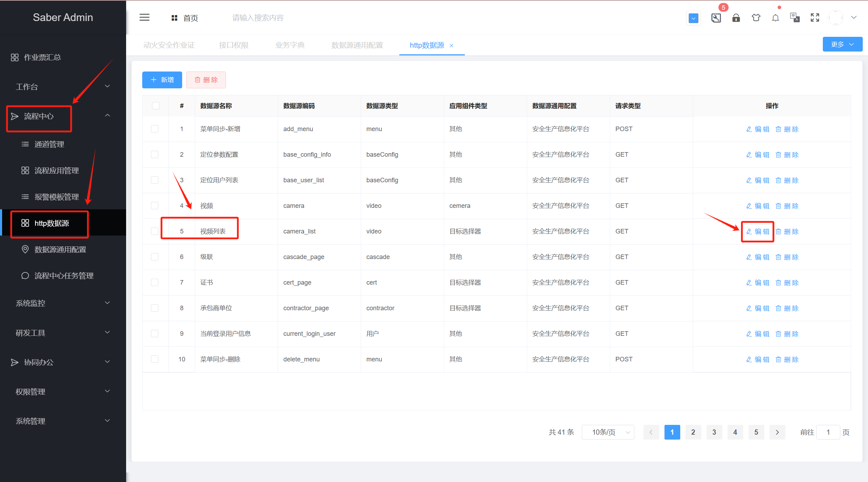
Task: Check the 定位参数配置 row checkbox
Action: click(154, 154)
